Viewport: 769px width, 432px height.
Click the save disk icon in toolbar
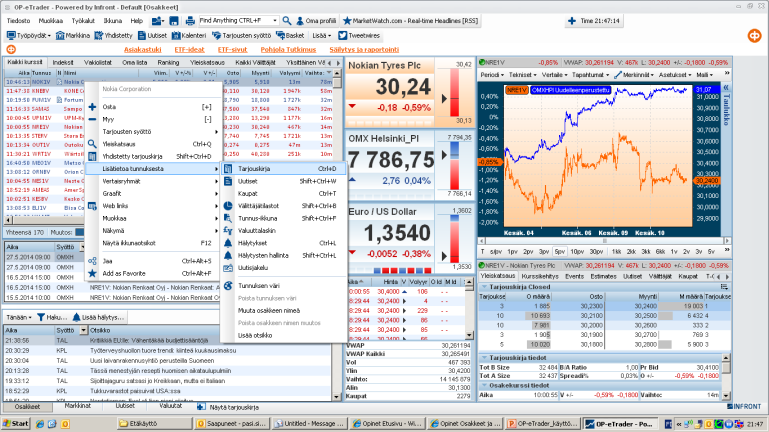point(174,21)
